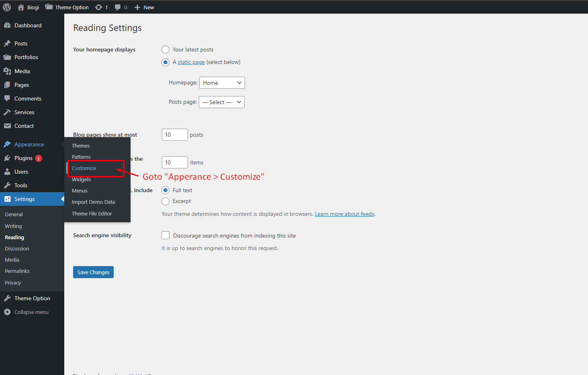
Task: Go to Media settings submenu
Action: [x=12, y=260]
